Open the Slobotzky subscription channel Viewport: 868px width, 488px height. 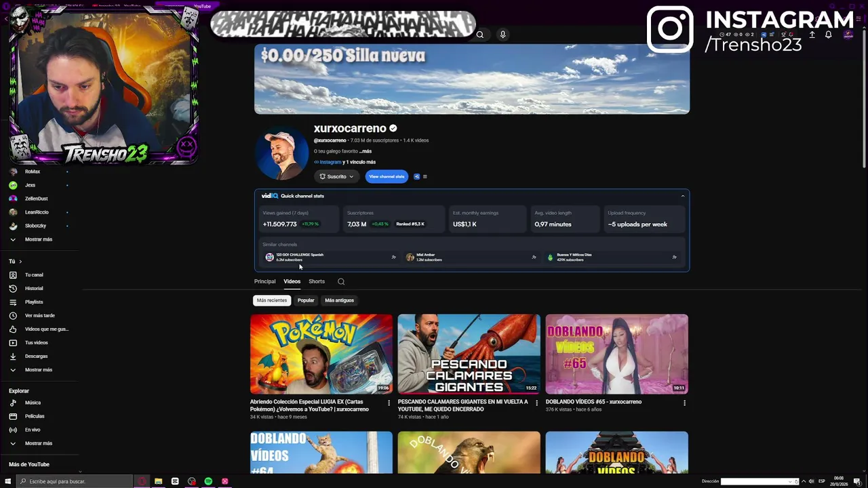click(35, 226)
